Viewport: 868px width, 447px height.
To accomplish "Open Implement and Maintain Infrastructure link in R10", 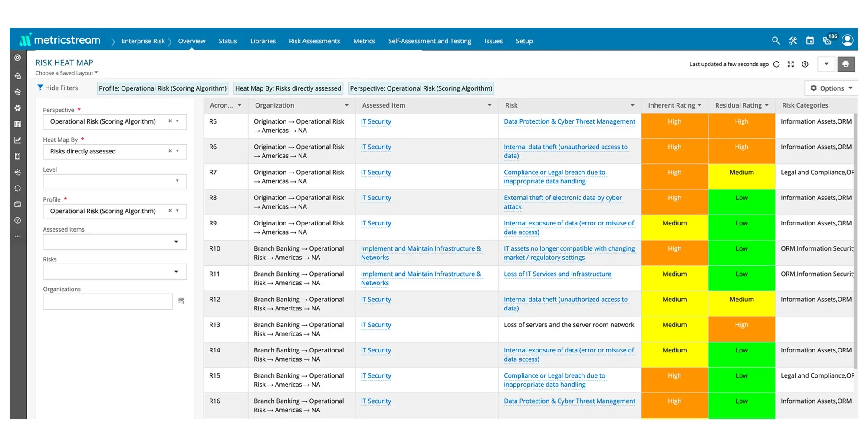I will click(x=421, y=253).
